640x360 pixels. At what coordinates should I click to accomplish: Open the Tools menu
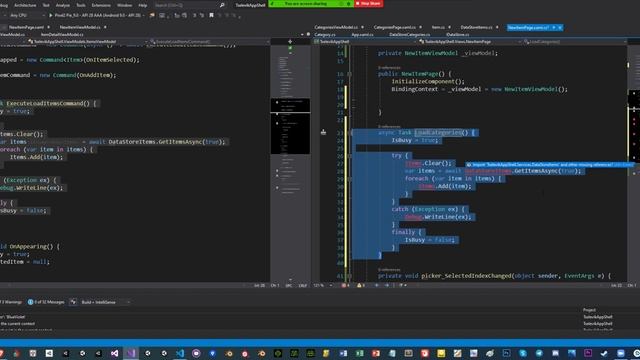coord(81,5)
